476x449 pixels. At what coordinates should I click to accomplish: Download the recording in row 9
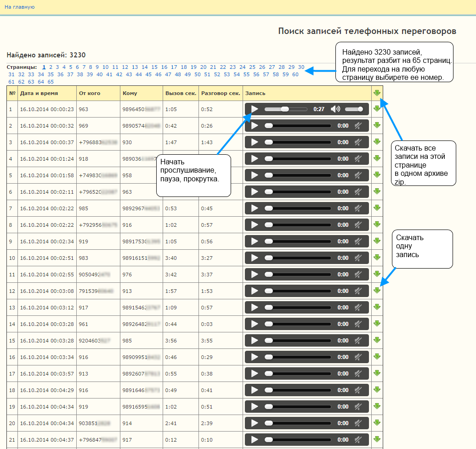[x=377, y=241]
